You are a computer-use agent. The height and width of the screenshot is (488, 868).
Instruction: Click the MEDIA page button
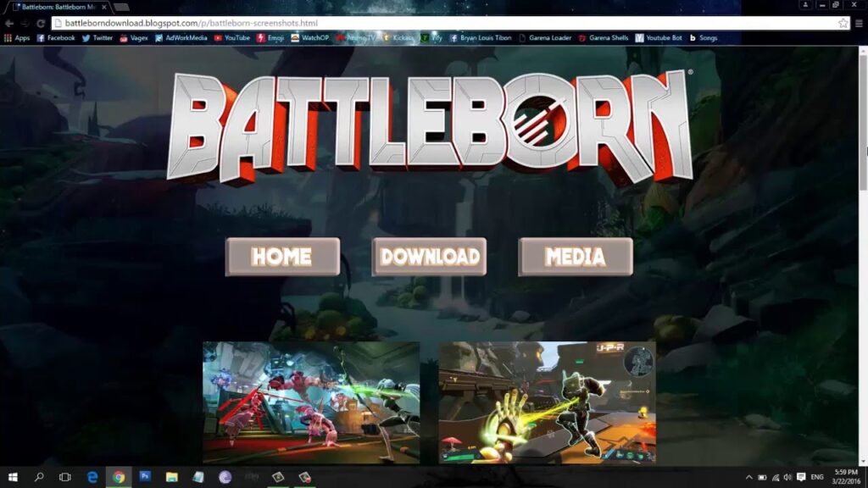[576, 257]
